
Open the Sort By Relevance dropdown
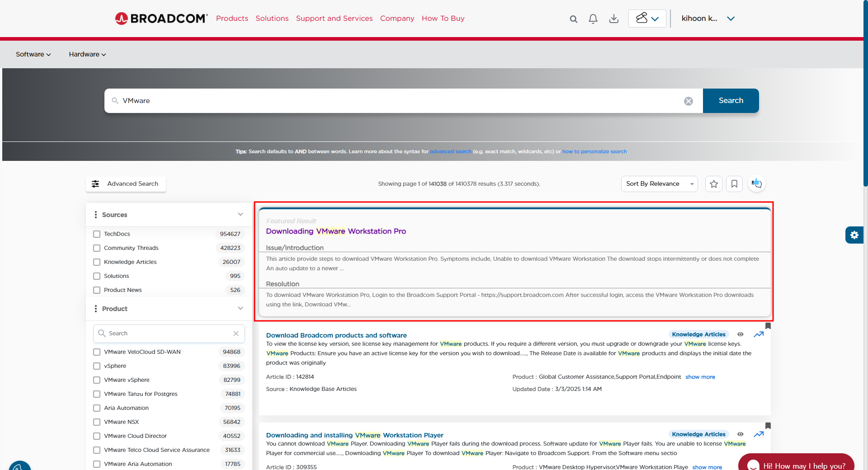pos(659,184)
